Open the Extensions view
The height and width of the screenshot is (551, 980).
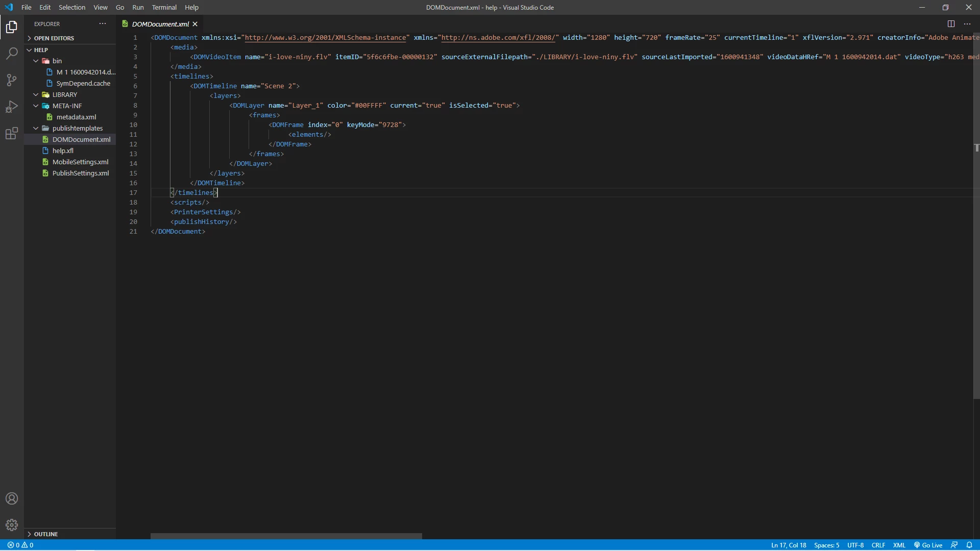(12, 134)
